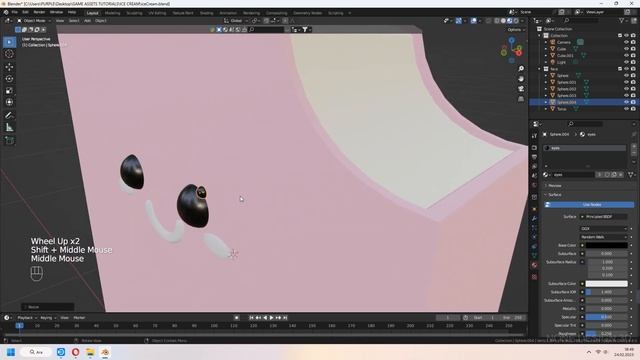Image resolution: width=640 pixels, height=360 pixels.
Task: Open the Blender app menu icon
Action: pyautogui.click(x=6, y=13)
